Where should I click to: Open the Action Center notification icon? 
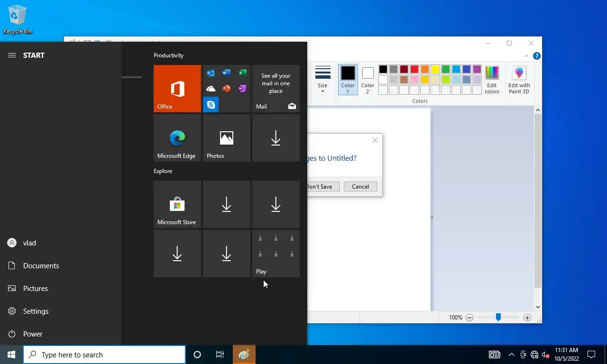click(591, 355)
